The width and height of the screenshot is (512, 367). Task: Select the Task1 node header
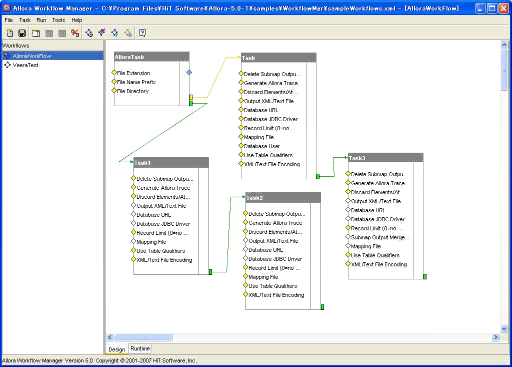(171, 163)
